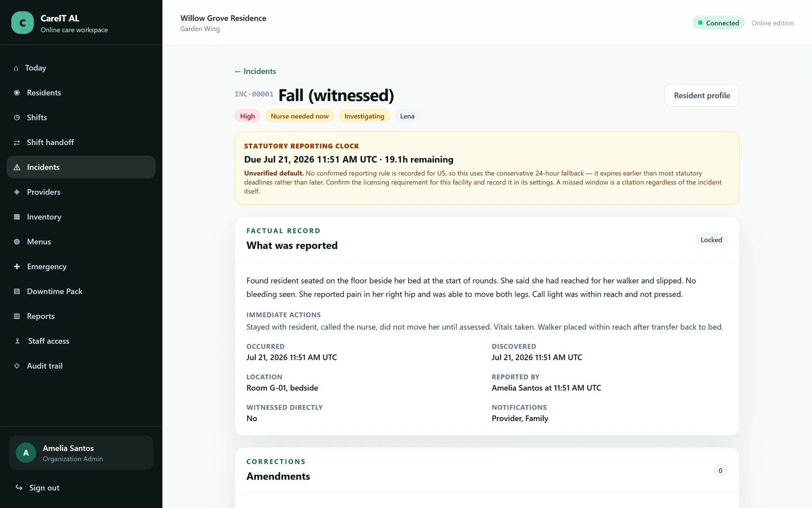The image size is (812, 508).
Task: Click the Sign out arrow icon
Action: (19, 488)
